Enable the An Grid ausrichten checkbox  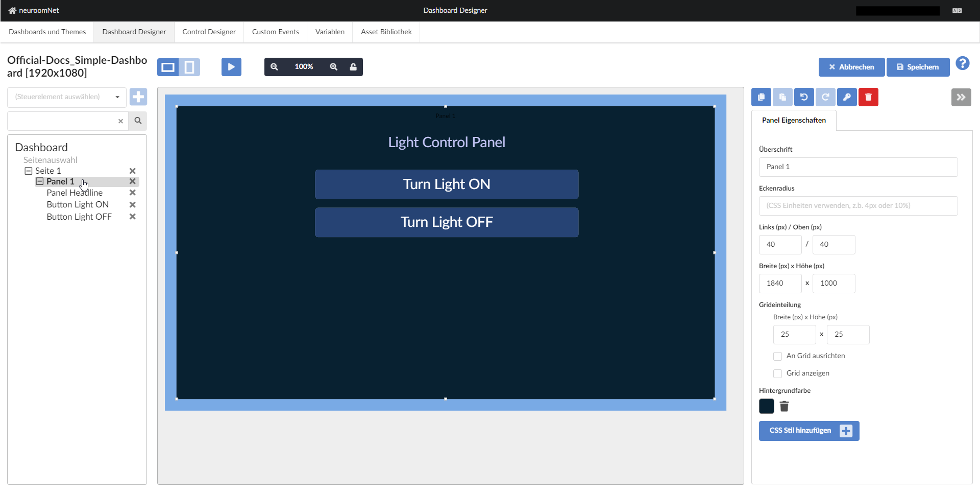click(777, 356)
